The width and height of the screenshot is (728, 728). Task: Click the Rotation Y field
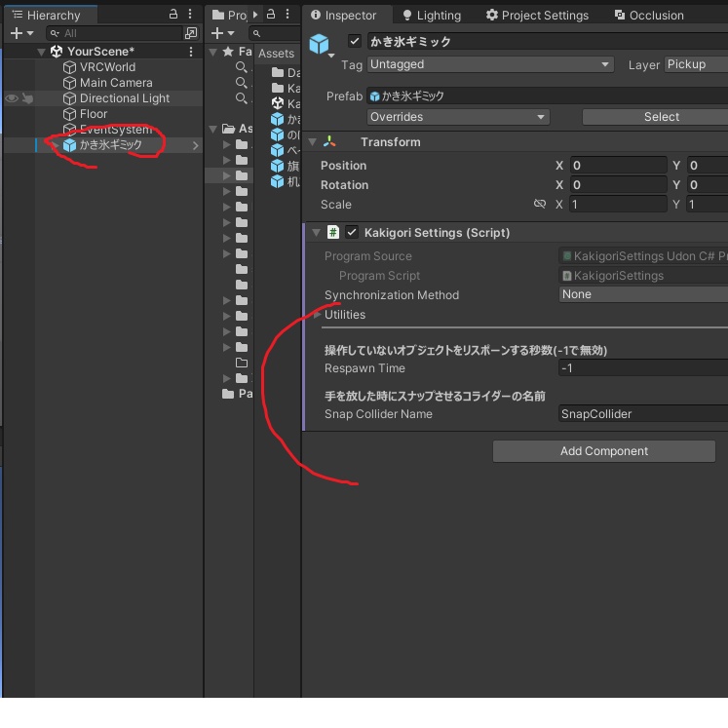[x=708, y=185]
